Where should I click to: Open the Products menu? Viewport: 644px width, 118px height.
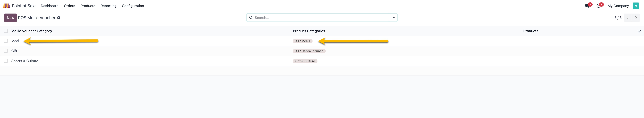pyautogui.click(x=88, y=6)
